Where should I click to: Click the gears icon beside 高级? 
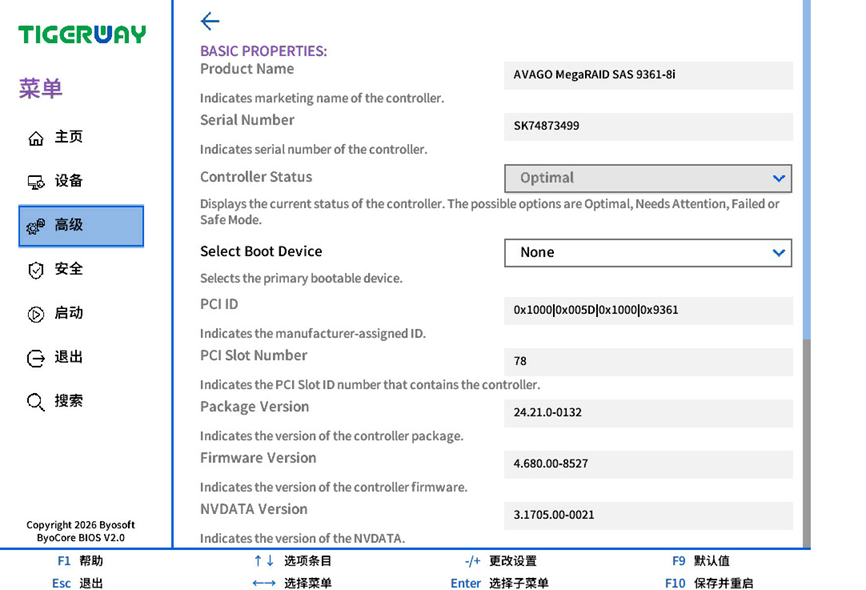pos(36,226)
